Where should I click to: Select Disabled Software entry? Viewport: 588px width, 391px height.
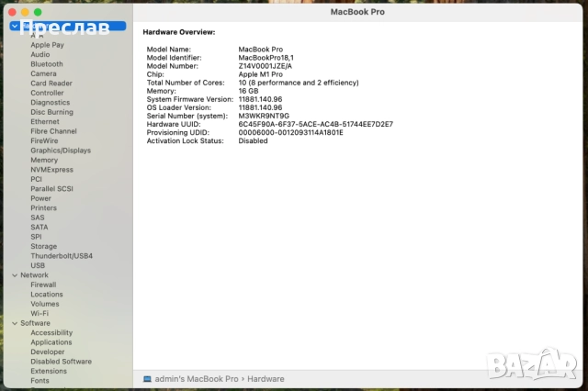click(x=62, y=362)
